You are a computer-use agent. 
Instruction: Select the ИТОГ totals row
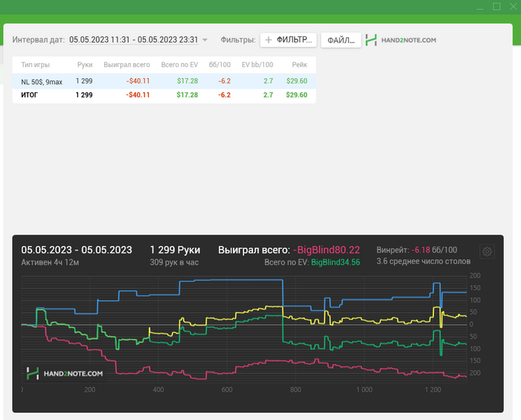[164, 95]
